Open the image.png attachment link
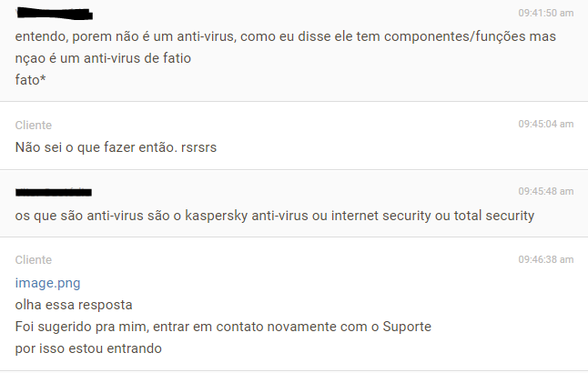Viewport: 588px width, 373px height. coord(47,283)
